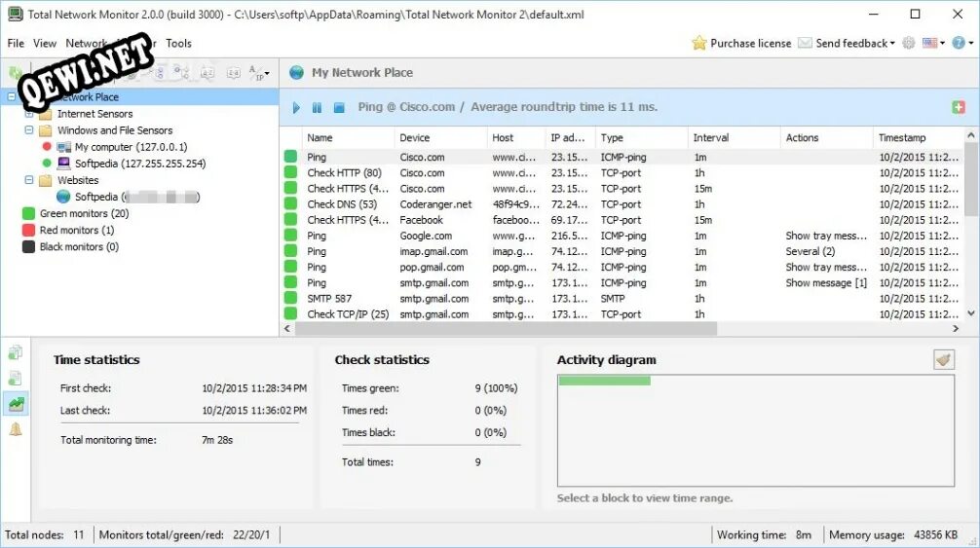Sort list by Timestamp column

coord(918,137)
